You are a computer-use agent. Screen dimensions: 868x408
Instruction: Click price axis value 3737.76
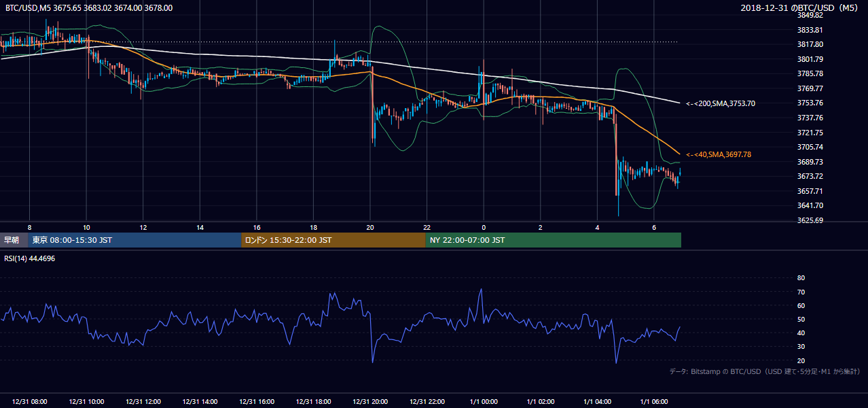point(810,118)
